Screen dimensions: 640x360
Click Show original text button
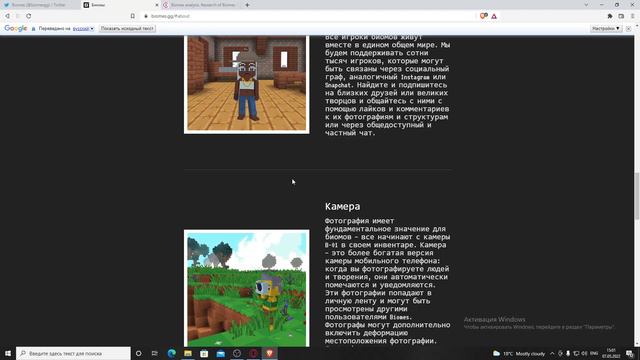tap(127, 29)
